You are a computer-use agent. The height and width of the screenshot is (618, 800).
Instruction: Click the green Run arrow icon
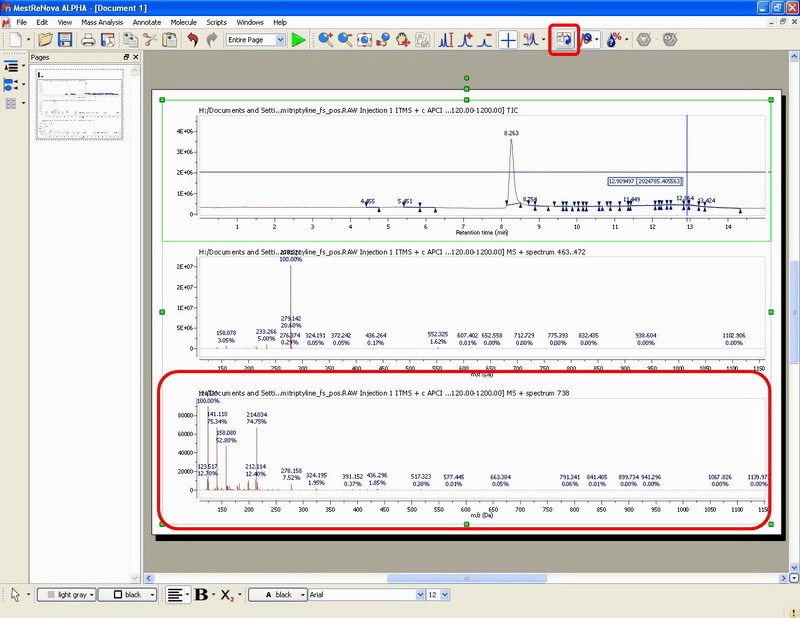pyautogui.click(x=299, y=40)
